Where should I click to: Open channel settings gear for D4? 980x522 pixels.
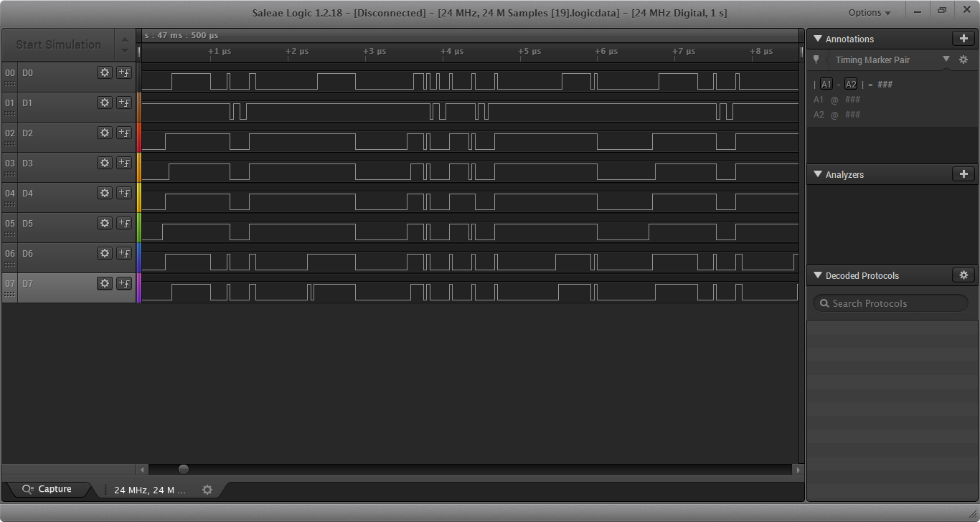[x=105, y=193]
